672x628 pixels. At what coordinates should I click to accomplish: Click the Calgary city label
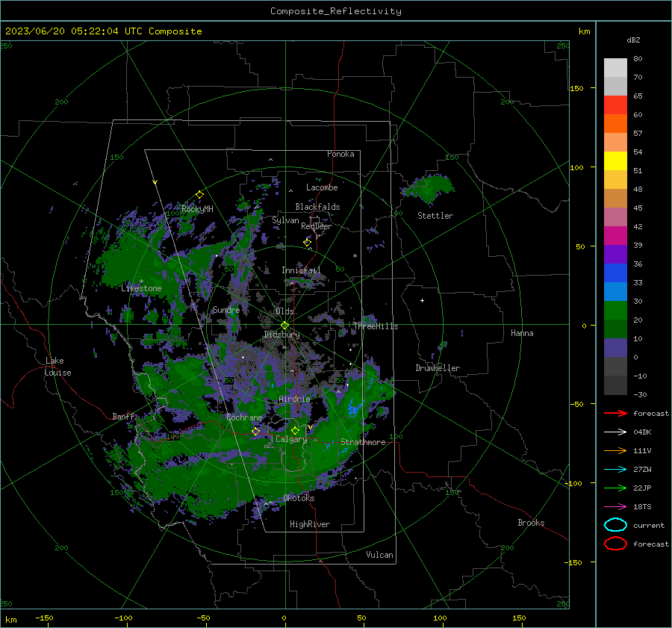click(291, 439)
